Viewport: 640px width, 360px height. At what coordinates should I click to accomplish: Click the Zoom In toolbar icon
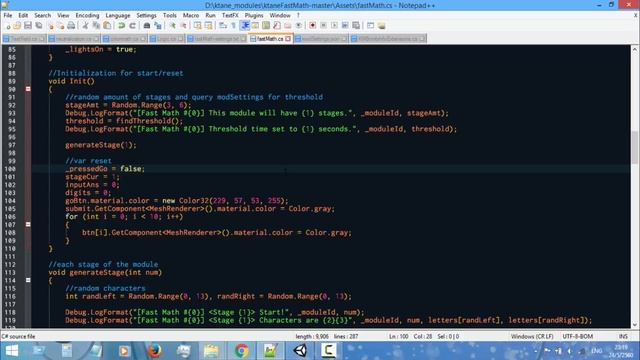[x=172, y=26]
